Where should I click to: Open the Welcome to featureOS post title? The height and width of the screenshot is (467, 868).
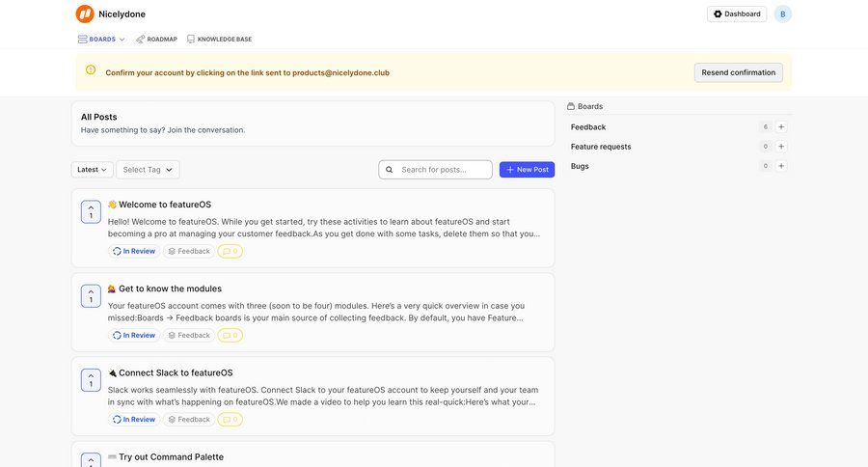159,205
